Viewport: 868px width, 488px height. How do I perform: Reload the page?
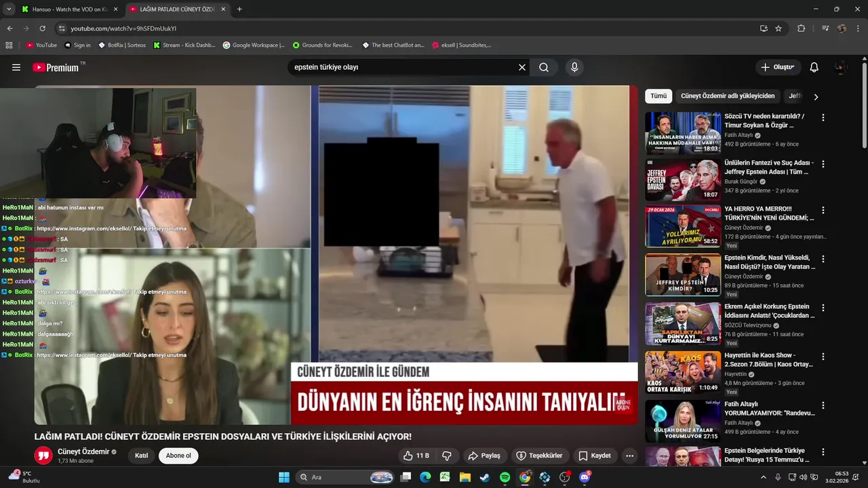click(42, 28)
